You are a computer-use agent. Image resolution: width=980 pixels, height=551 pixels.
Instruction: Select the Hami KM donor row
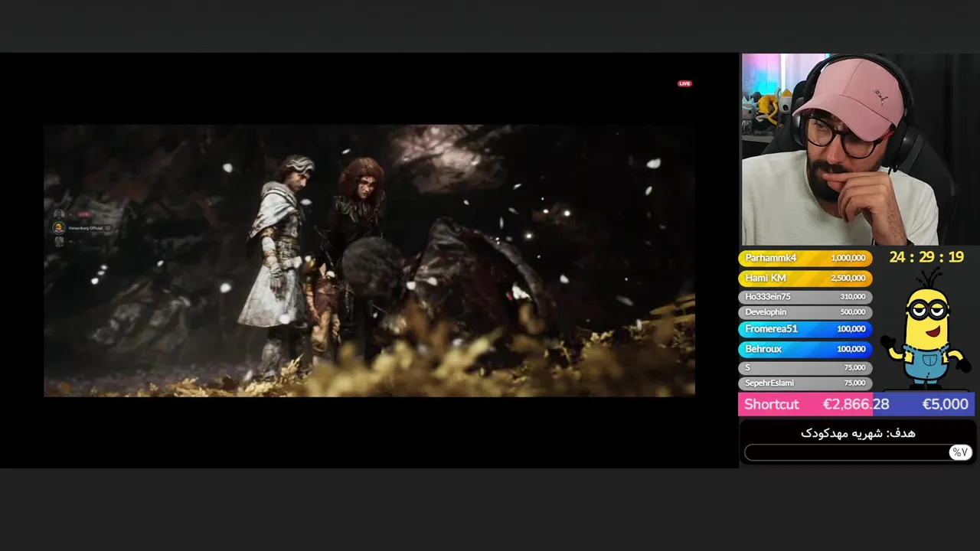click(805, 278)
